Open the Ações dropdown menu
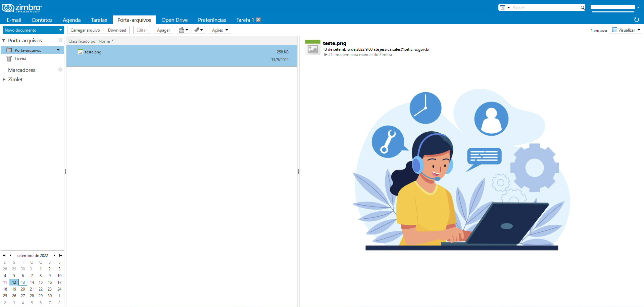This screenshot has height=307, width=644. (219, 30)
